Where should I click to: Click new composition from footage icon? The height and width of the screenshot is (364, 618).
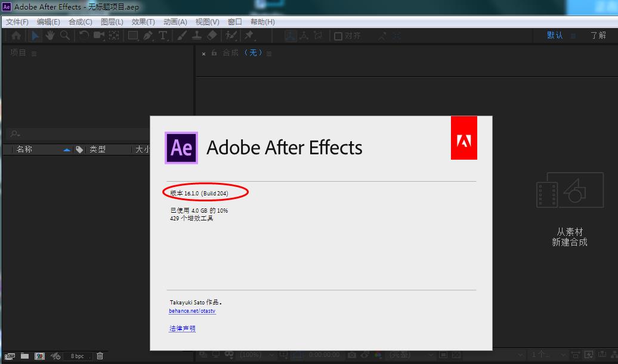(570, 190)
